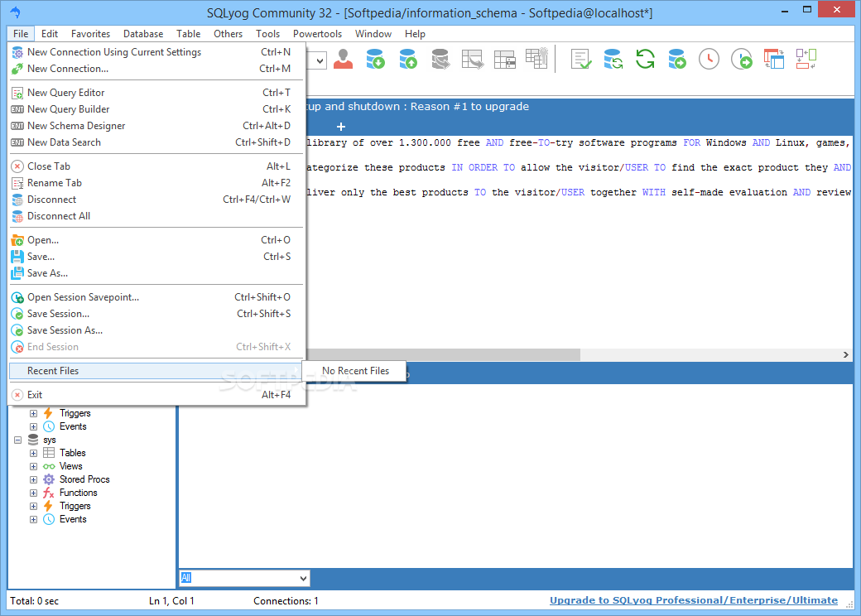This screenshot has height=616, width=861.
Task: Expand Triggers under sys
Action: [x=33, y=506]
